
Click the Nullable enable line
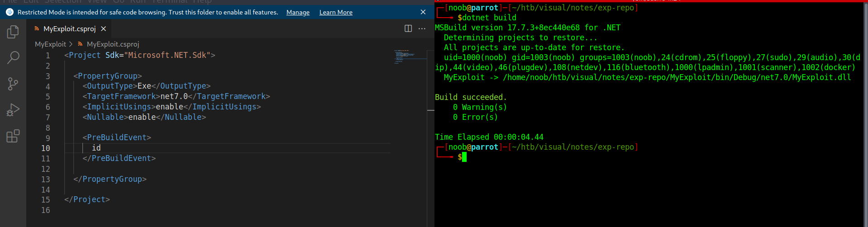(144, 117)
